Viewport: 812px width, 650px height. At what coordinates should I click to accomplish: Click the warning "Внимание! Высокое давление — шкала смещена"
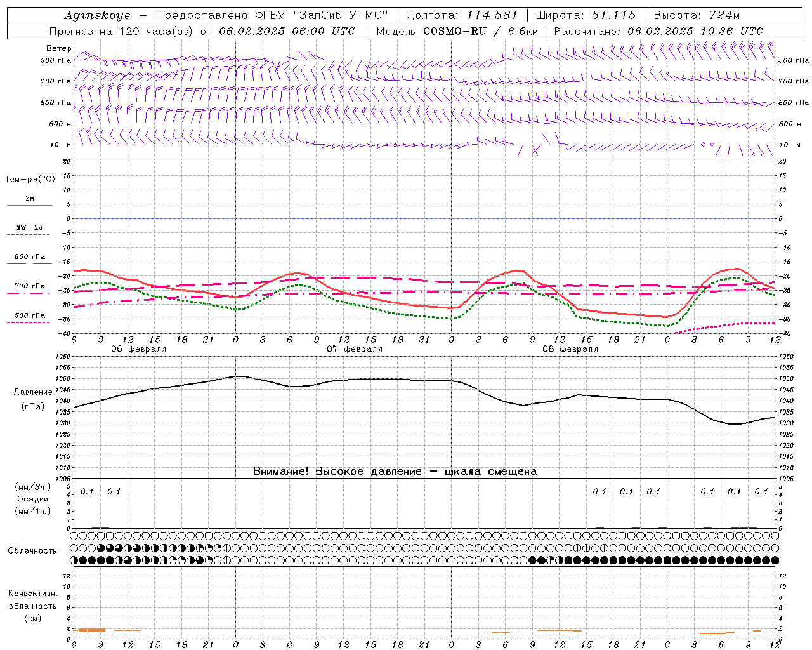pyautogui.click(x=395, y=472)
